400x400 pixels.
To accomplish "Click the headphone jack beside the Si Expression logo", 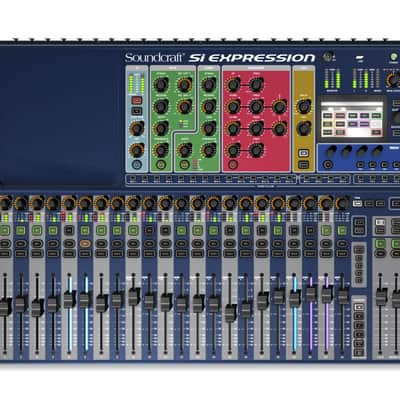I will 329,55.
